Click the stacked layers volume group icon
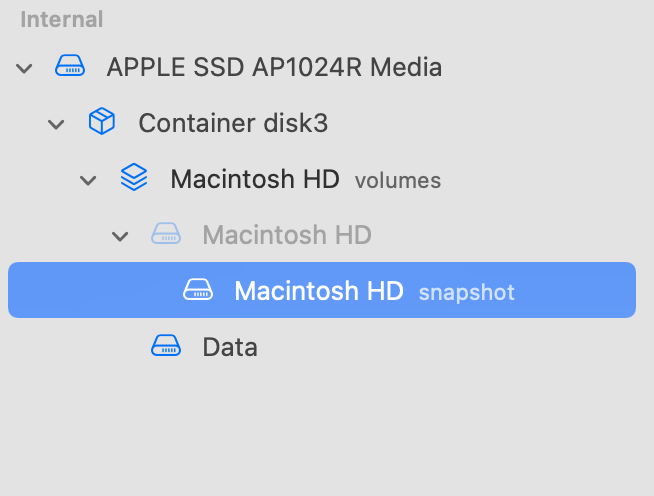 (x=134, y=179)
